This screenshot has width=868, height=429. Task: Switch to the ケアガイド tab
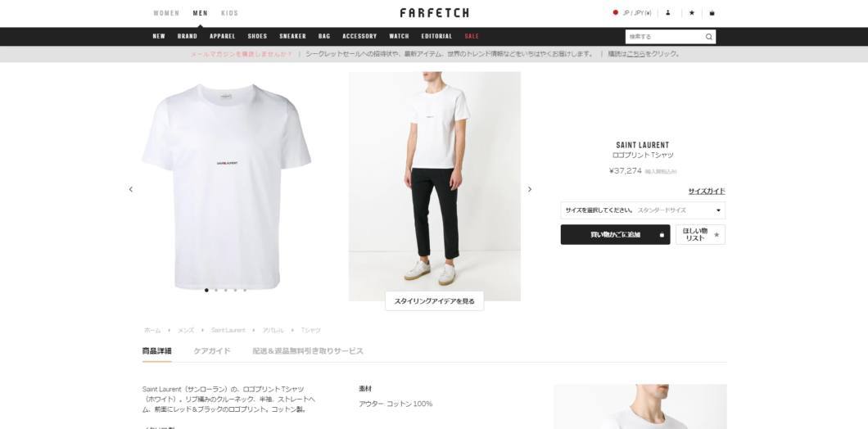click(x=212, y=351)
